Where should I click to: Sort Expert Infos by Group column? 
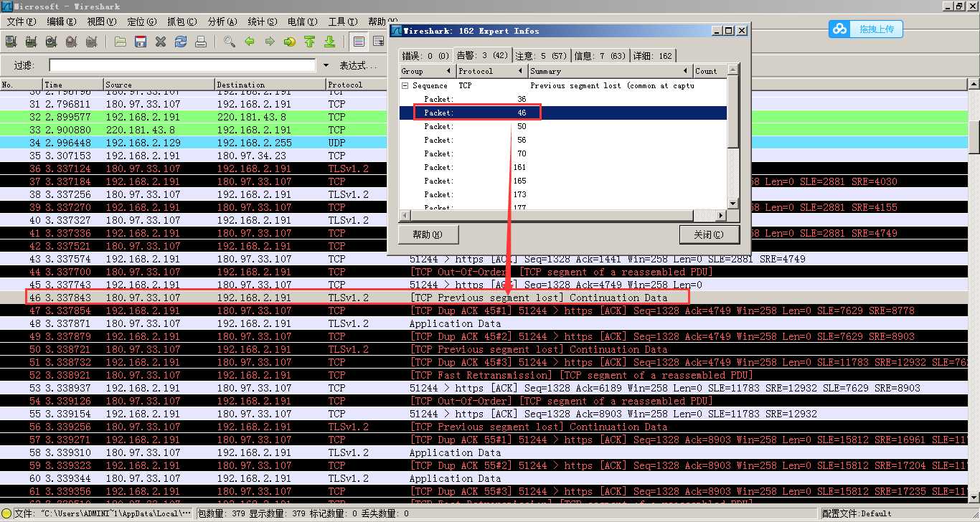(x=428, y=71)
